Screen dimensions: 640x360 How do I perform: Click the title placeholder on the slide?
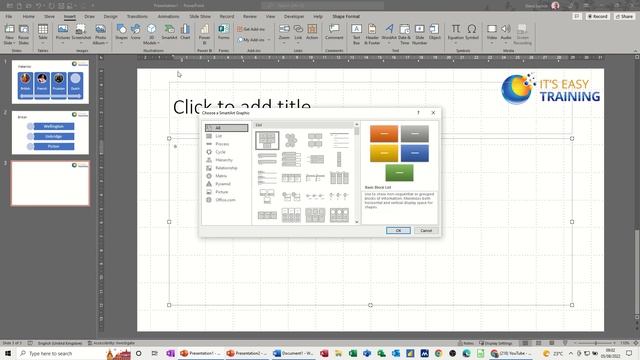(x=370, y=107)
